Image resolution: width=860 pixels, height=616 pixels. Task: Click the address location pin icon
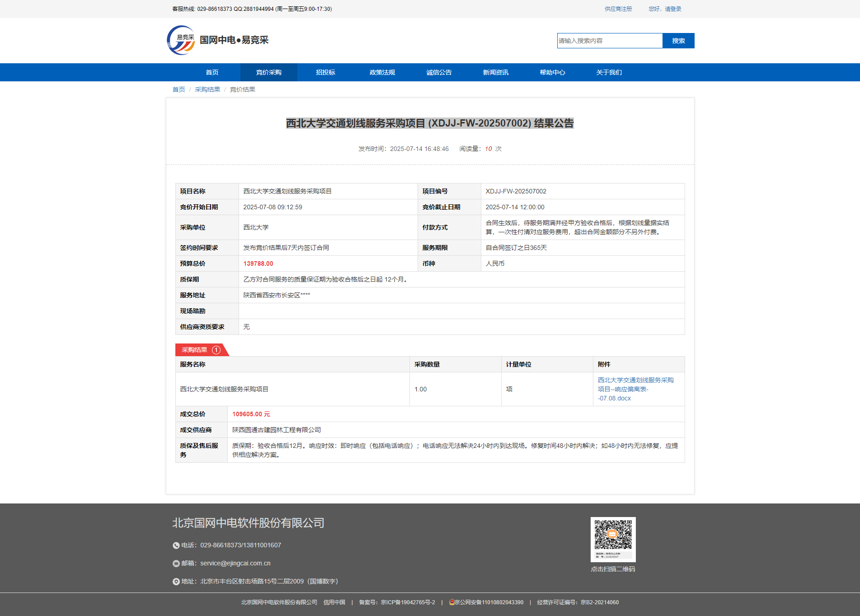(176, 582)
